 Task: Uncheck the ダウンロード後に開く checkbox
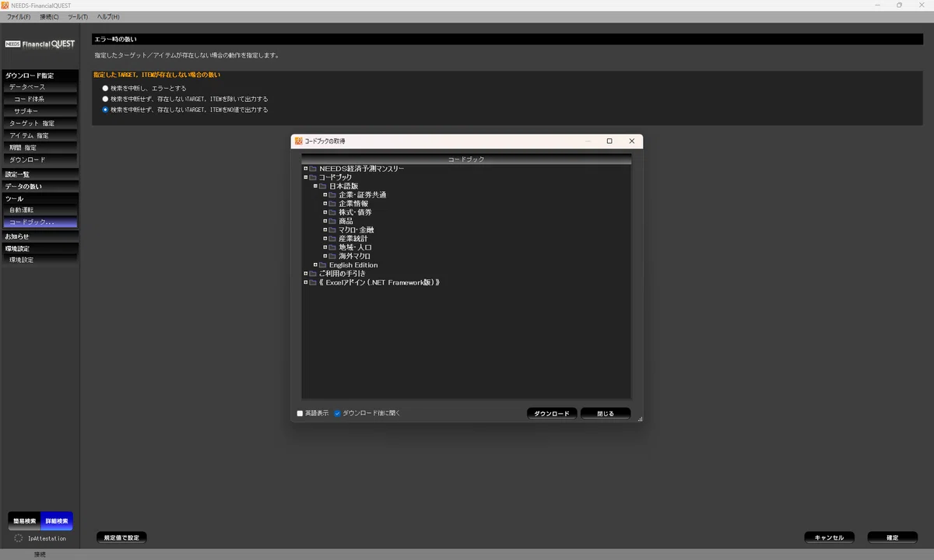pyautogui.click(x=338, y=414)
